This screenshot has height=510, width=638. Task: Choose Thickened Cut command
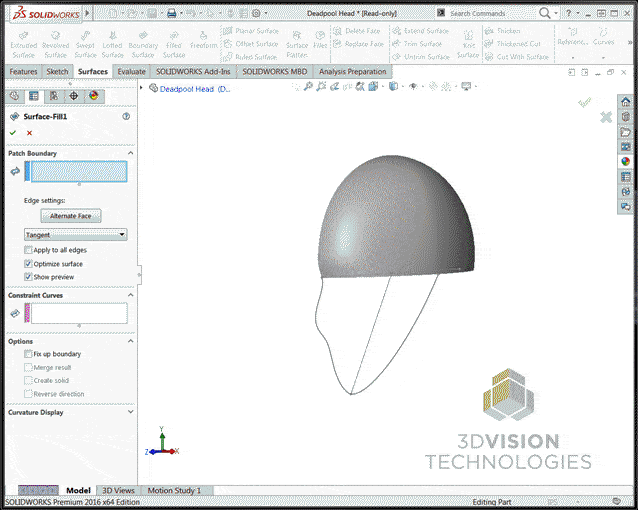pyautogui.click(x=513, y=44)
